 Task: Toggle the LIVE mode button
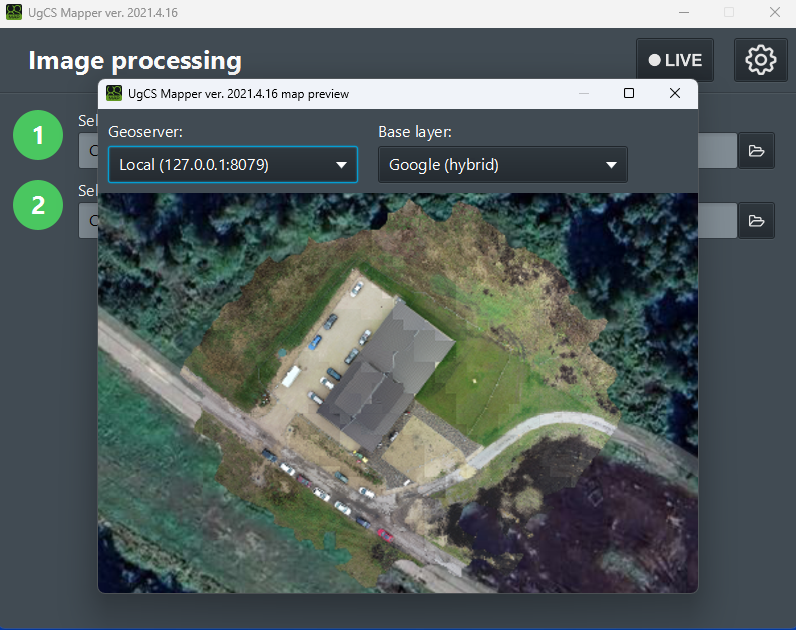675,60
